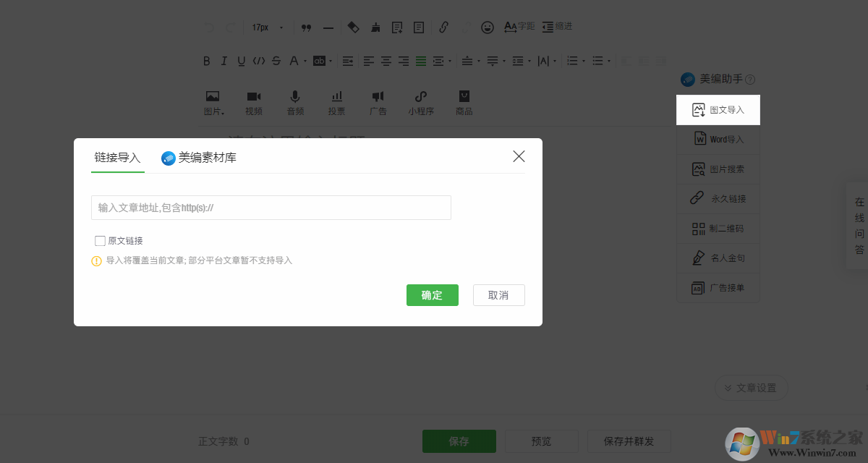Toggle underline formatting
Image resolution: width=868 pixels, height=463 pixels.
241,61
